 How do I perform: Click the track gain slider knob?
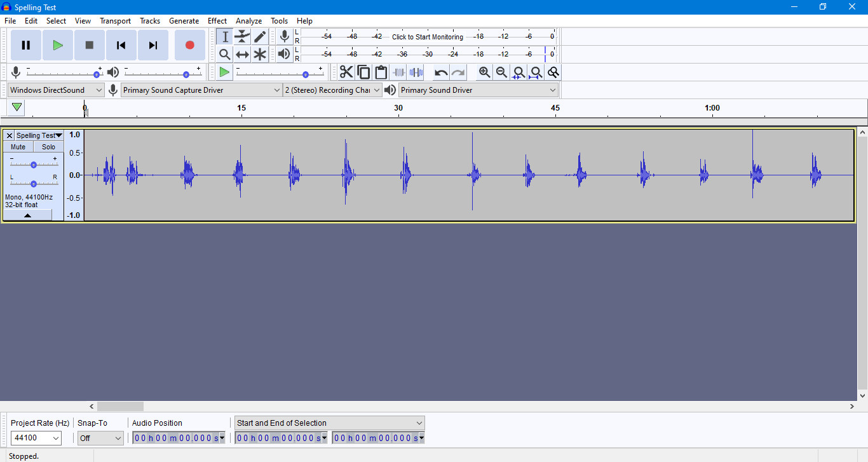pos(34,165)
